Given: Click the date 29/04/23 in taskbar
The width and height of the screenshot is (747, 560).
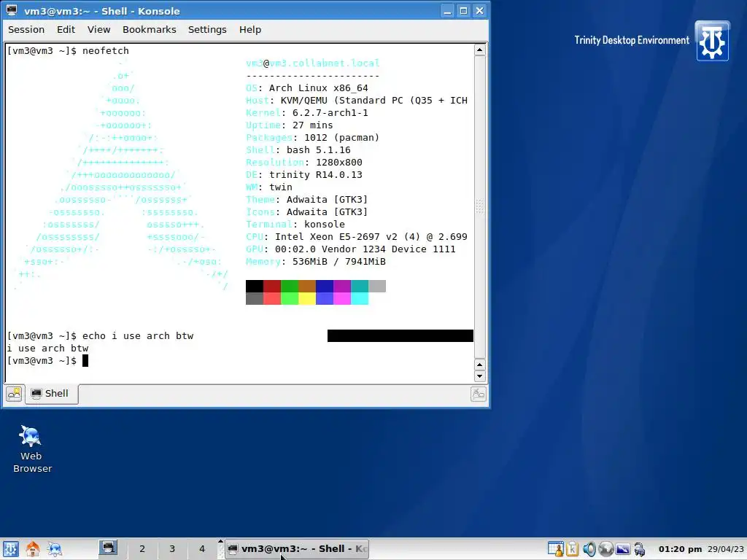Looking at the screenshot, I should tap(726, 549).
